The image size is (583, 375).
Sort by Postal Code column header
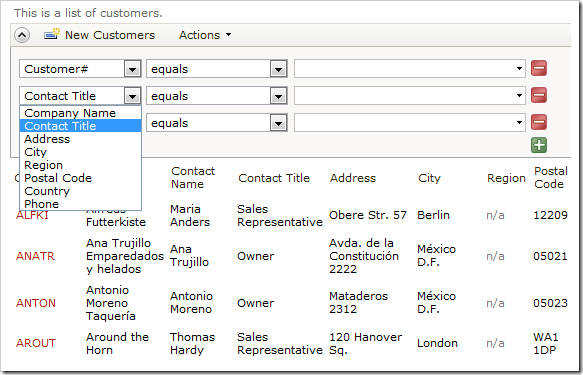click(x=551, y=178)
